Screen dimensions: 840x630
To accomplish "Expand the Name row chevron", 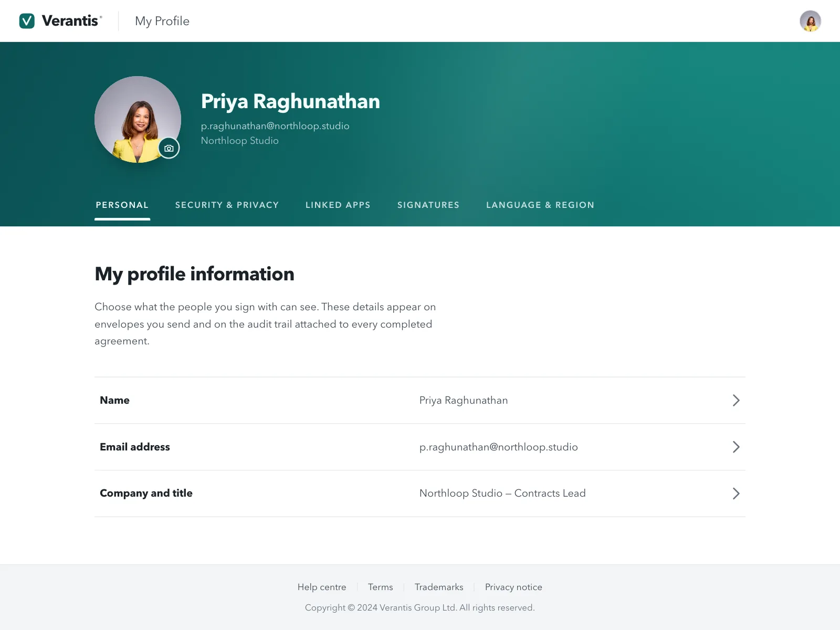I will pyautogui.click(x=736, y=401).
